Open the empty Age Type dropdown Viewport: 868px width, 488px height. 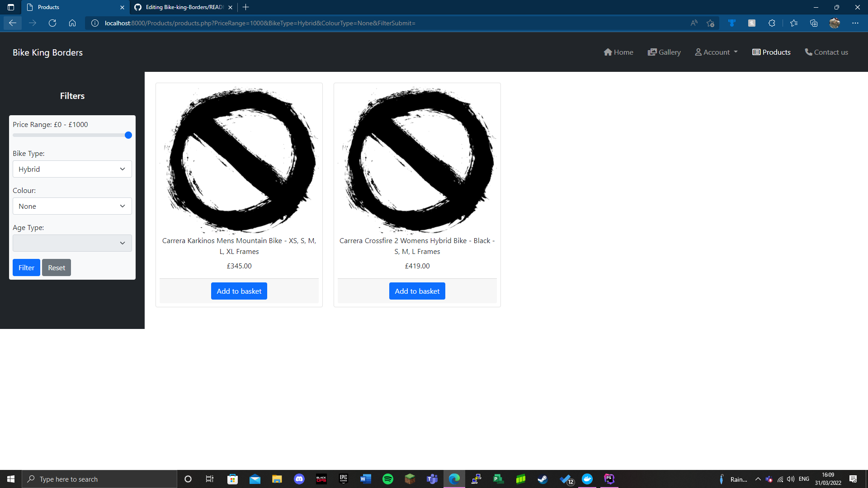point(72,243)
